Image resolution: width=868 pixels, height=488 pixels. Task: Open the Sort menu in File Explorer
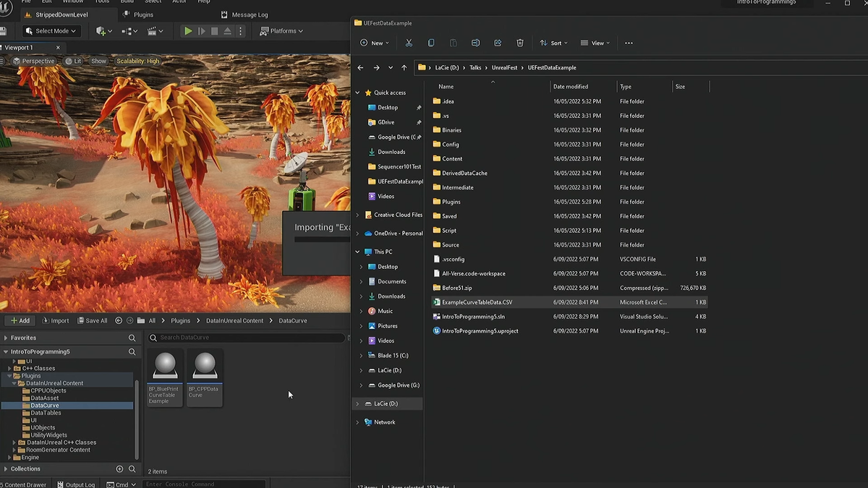[555, 43]
